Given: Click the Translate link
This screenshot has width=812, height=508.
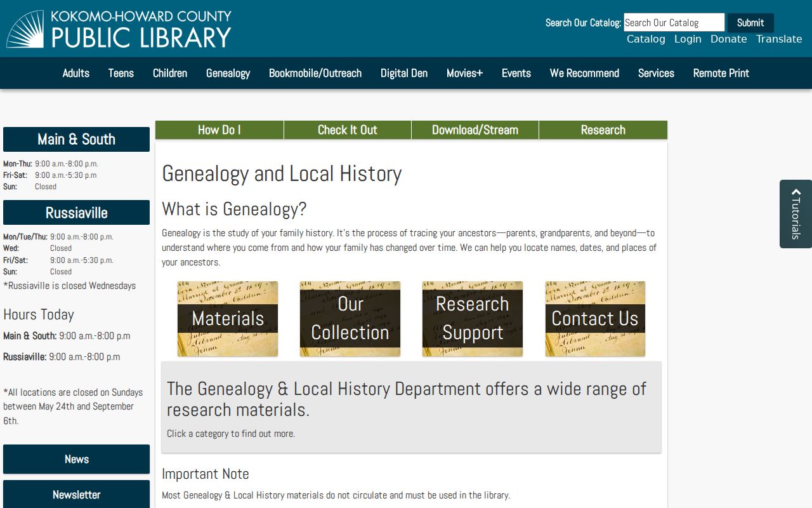Looking at the screenshot, I should pos(779,39).
